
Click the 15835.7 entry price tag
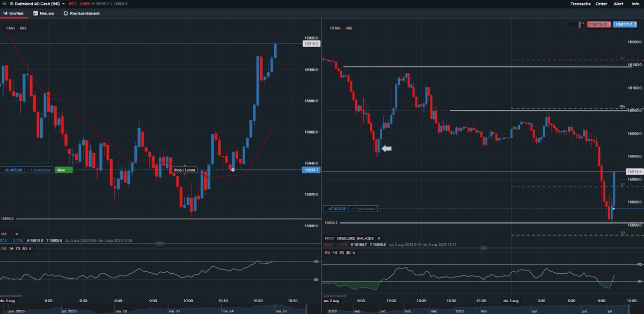[x=311, y=170]
